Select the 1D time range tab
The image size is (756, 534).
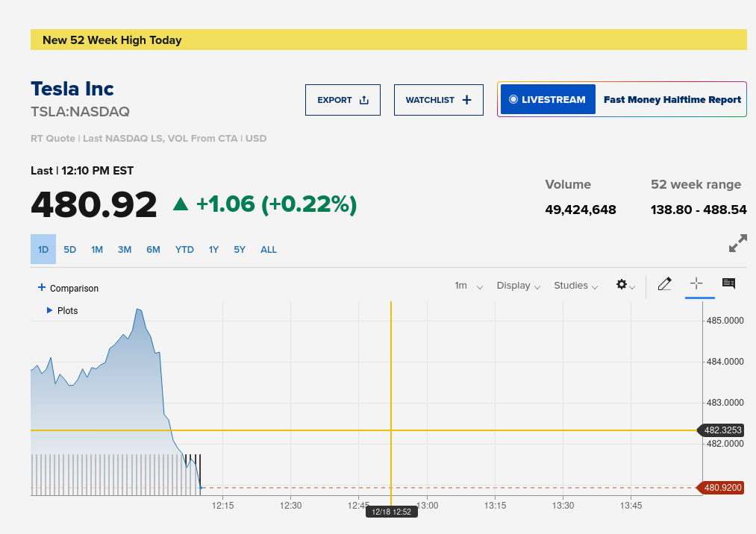[43, 249]
